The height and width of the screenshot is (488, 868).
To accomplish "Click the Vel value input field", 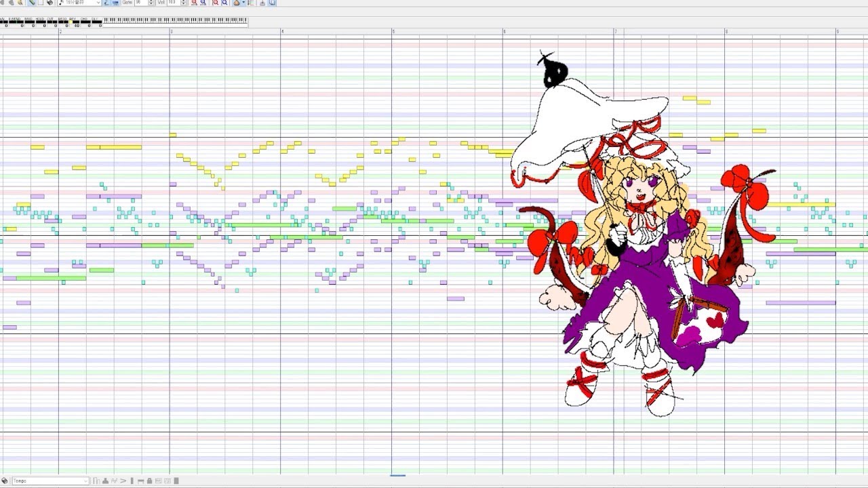I will [174, 3].
